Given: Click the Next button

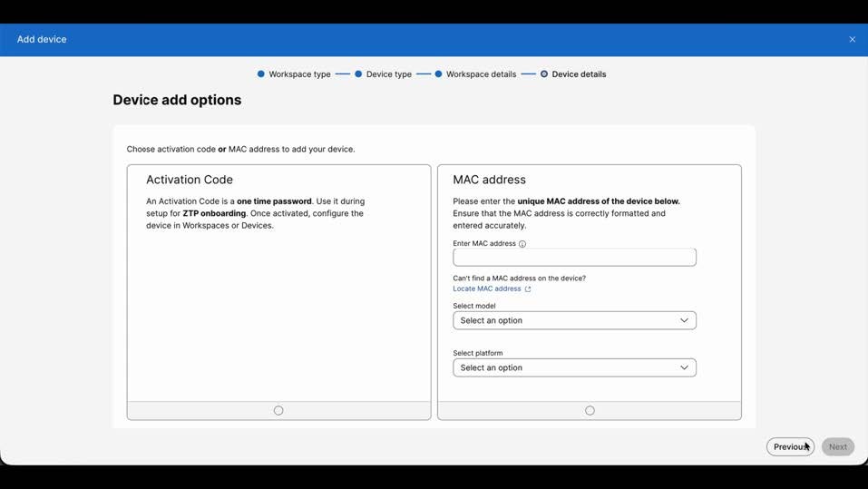Looking at the screenshot, I should tap(837, 446).
